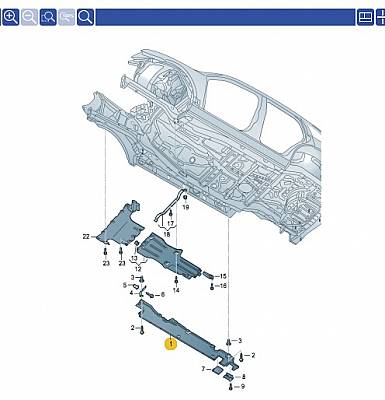Click part callout number 14
This screenshot has width=385, height=400.
[176, 290]
